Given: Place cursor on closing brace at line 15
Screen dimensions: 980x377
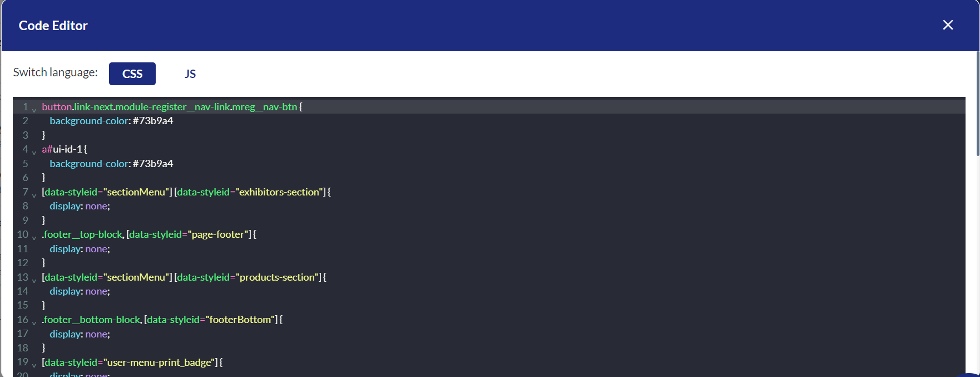Looking at the screenshot, I should pos(43,305).
